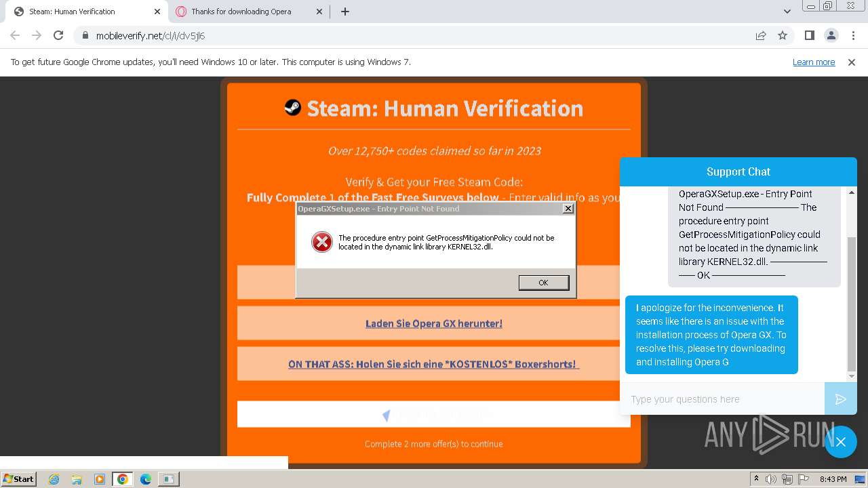The image size is (868, 488).
Task: Click the Action Center flag icon
Action: tap(802, 479)
